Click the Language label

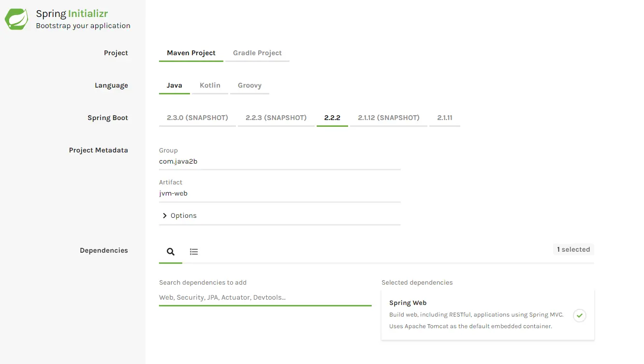(111, 86)
